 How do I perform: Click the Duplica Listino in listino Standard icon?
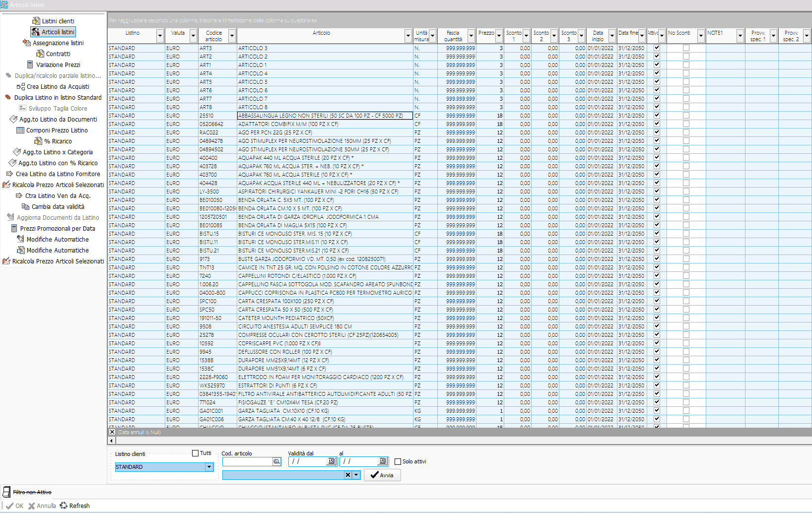click(x=8, y=97)
